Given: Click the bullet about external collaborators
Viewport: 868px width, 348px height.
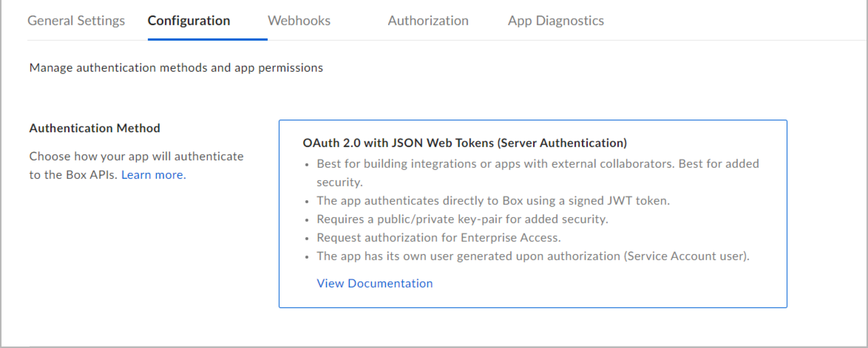Looking at the screenshot, I should [x=538, y=164].
